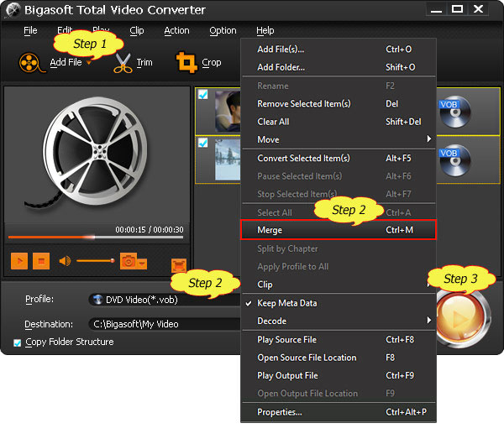The image size is (504, 439).
Task: Click the Add File toolbar label
Action: pyautogui.click(x=66, y=62)
